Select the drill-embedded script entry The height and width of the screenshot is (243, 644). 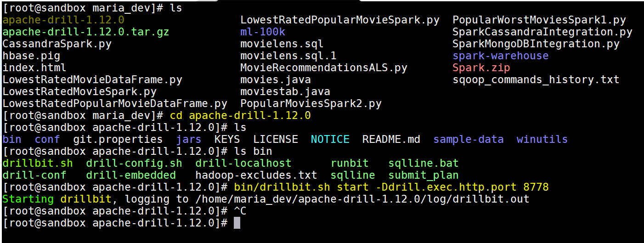coord(131,175)
